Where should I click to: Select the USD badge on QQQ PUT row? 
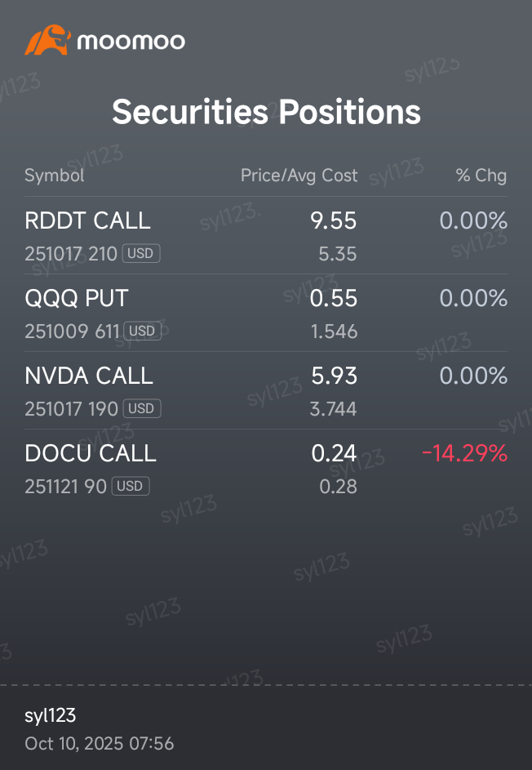(x=142, y=331)
